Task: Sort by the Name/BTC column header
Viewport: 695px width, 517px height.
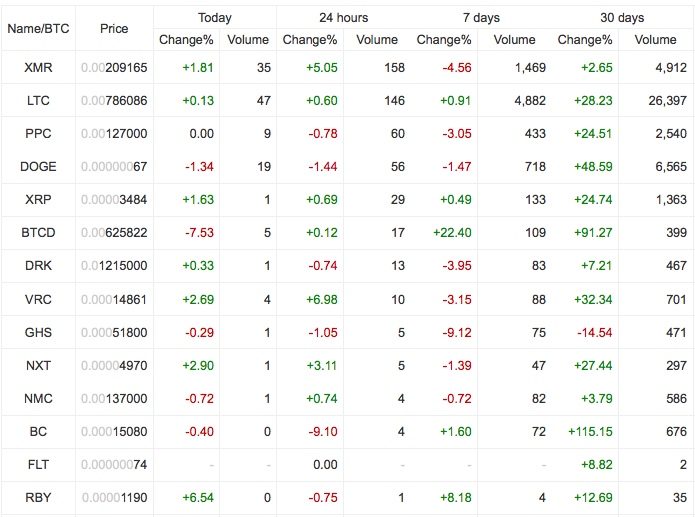Action: (x=39, y=29)
